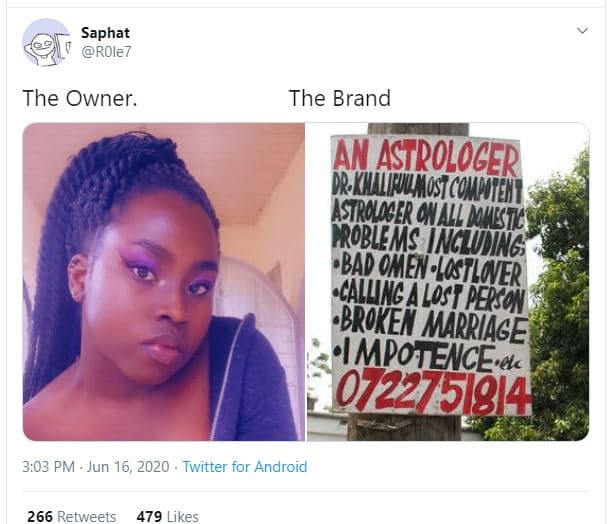Click the CALLING A LOST PERSON line
This screenshot has width=616, height=524.
tap(429, 297)
